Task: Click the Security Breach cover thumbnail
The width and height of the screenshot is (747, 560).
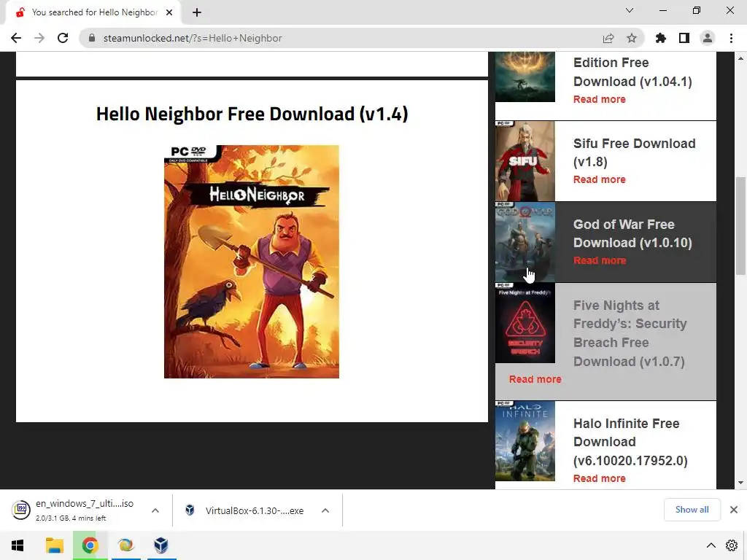Action: [525, 323]
